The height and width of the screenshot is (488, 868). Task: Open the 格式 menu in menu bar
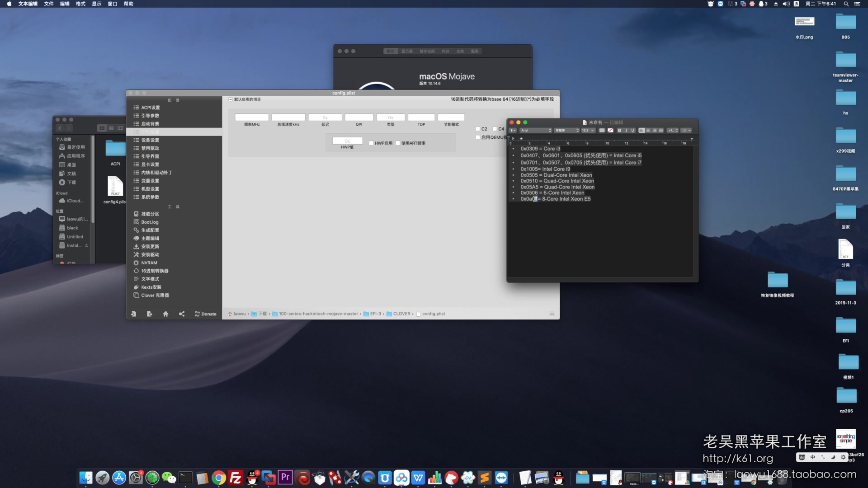pos(80,4)
